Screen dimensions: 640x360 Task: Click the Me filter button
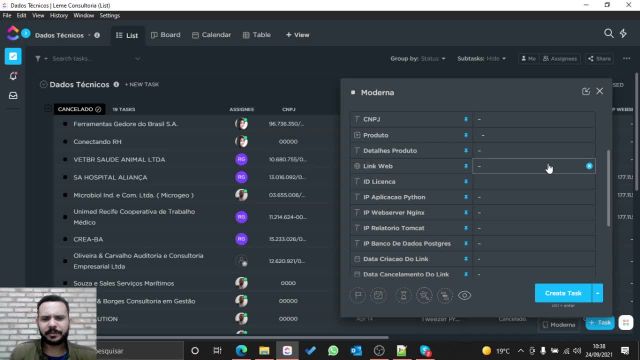[528, 59]
